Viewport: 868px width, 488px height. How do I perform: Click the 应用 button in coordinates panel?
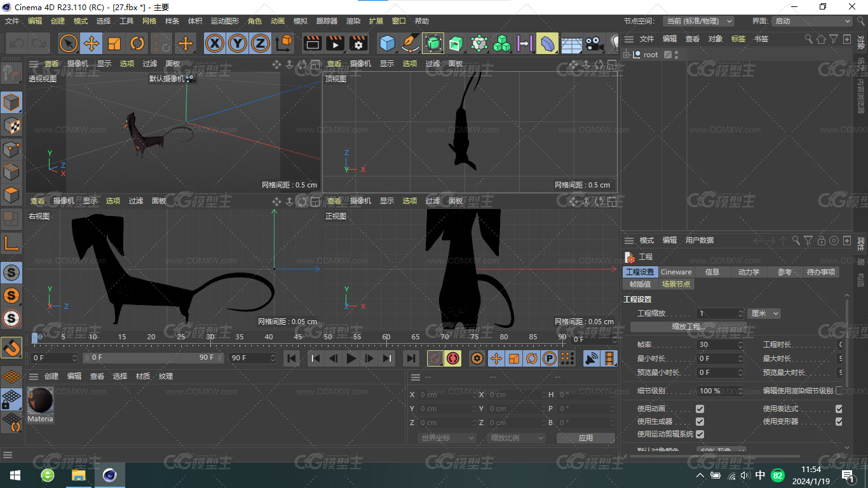pos(585,438)
